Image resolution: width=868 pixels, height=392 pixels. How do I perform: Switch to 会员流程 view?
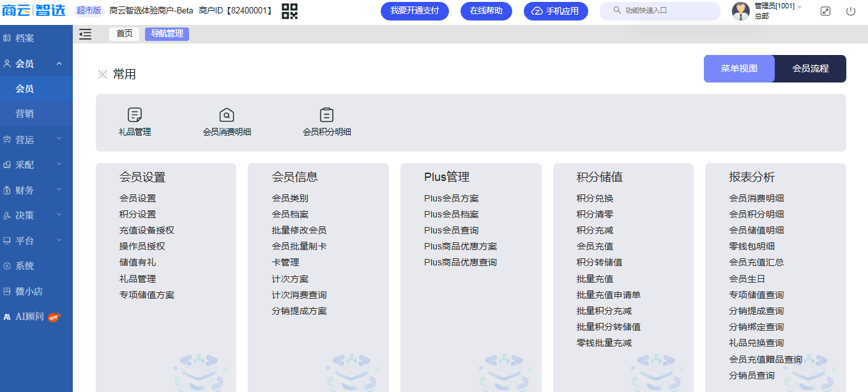tap(811, 68)
